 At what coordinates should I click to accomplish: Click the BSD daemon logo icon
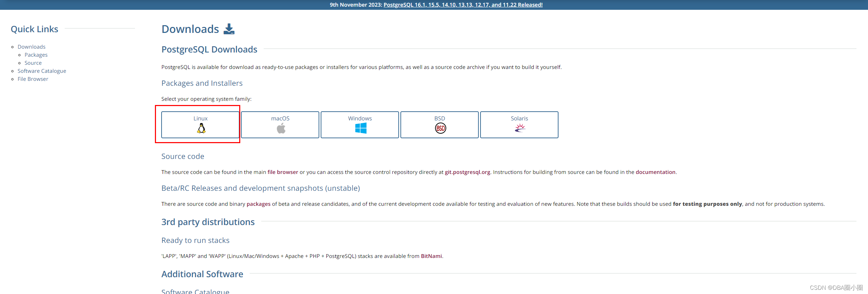[440, 128]
